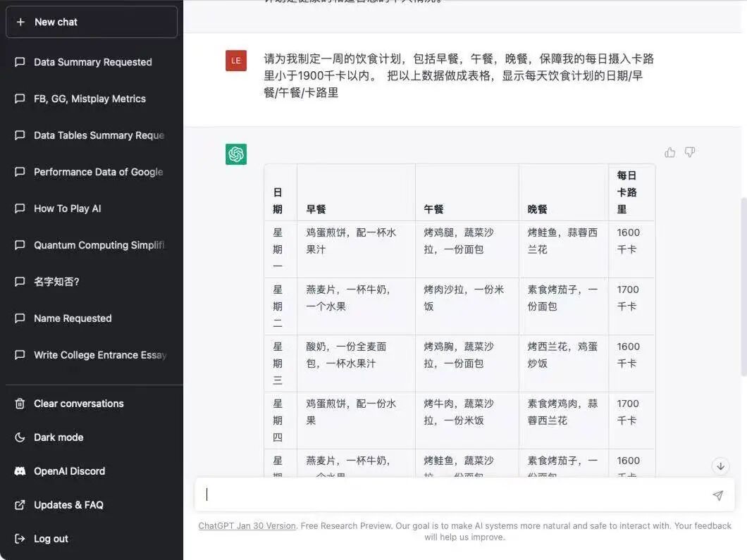Click the scroll-to-bottom arrow icon
Image resolution: width=747 pixels, height=560 pixels.
pos(720,466)
